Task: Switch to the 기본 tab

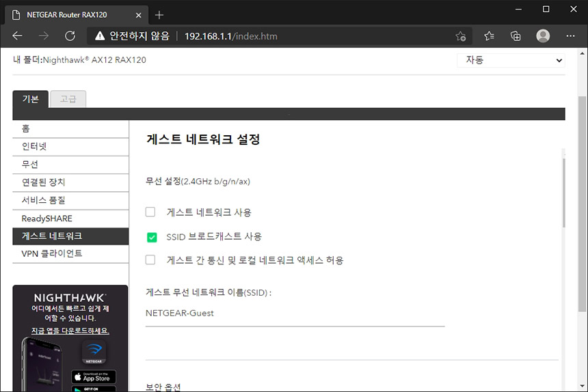Action: (30, 99)
